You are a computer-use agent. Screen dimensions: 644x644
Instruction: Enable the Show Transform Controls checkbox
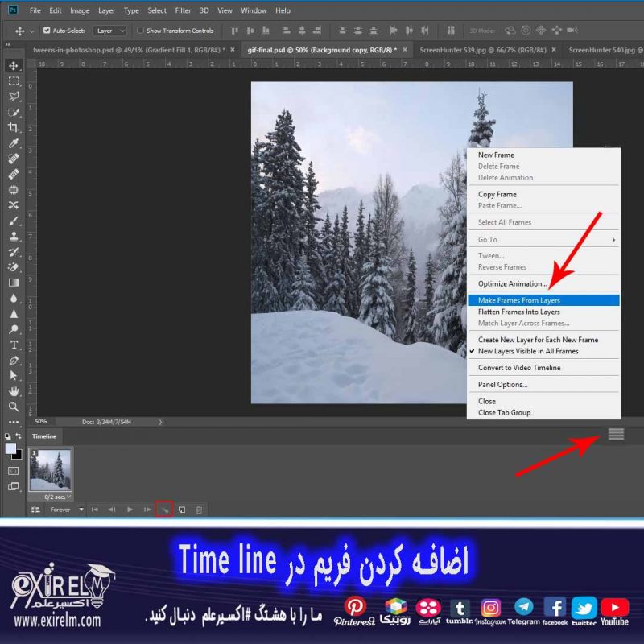click(140, 31)
